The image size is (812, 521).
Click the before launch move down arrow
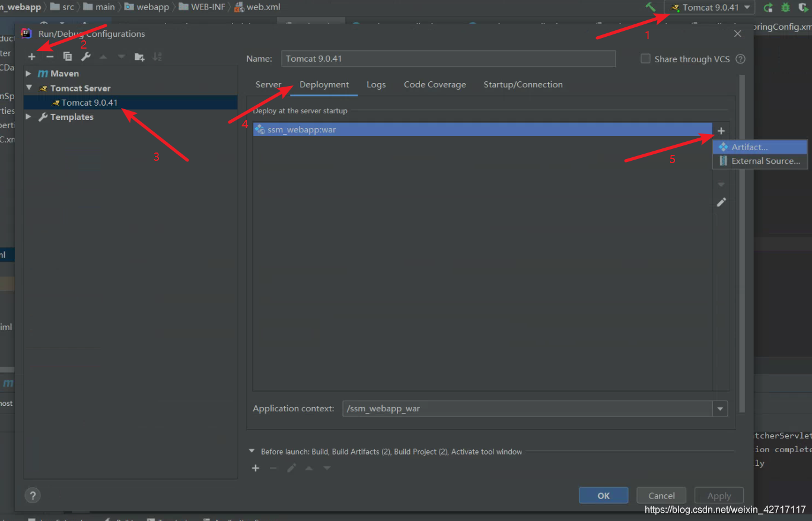tap(327, 468)
